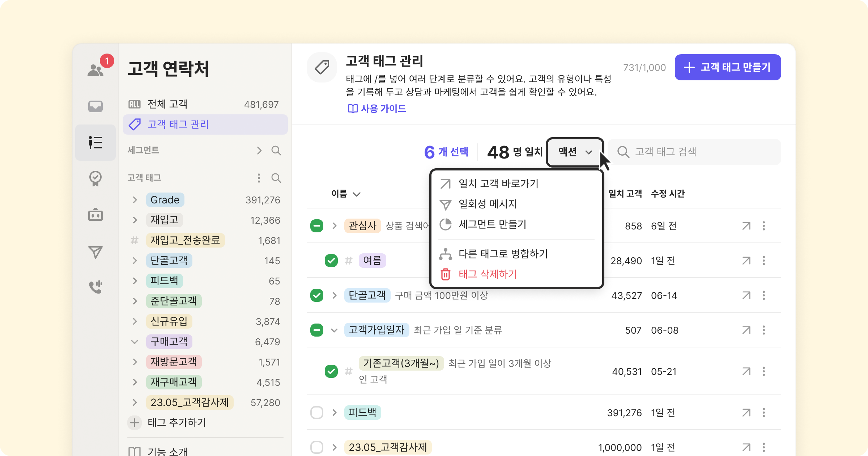Open the contacts list icon in sidebar
Viewport: 868px width, 456px height.
tap(95, 143)
